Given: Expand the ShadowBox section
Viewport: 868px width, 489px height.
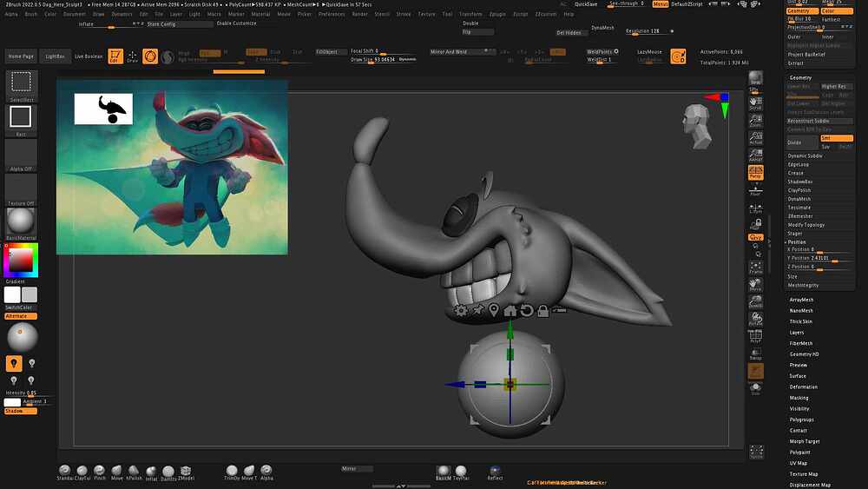Looking at the screenshot, I should (800, 182).
